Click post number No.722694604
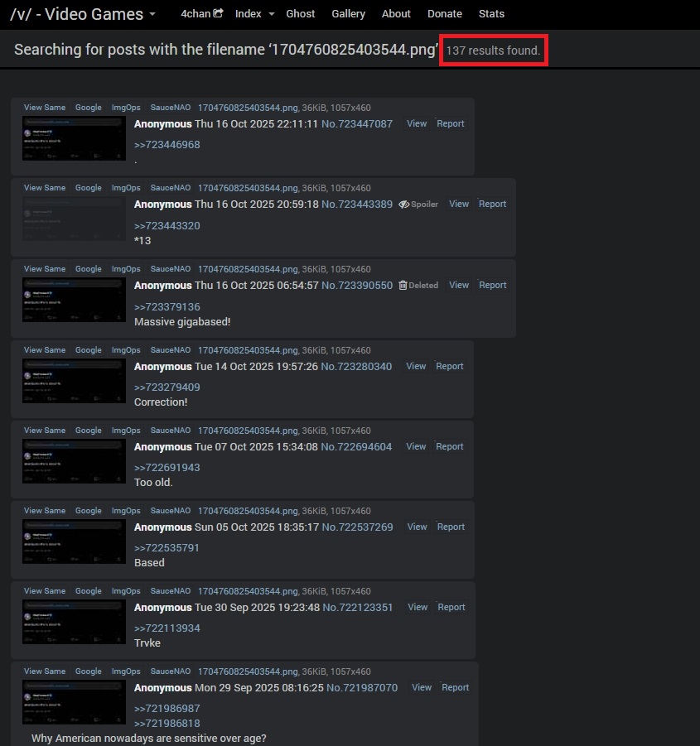 pyautogui.click(x=356, y=447)
